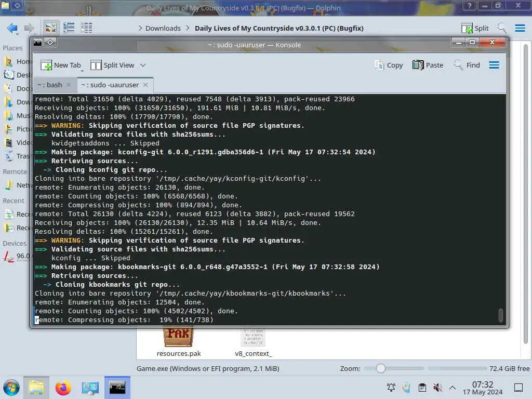The image size is (532, 399).
Task: Select the v8_context_ file
Action: coord(254,342)
